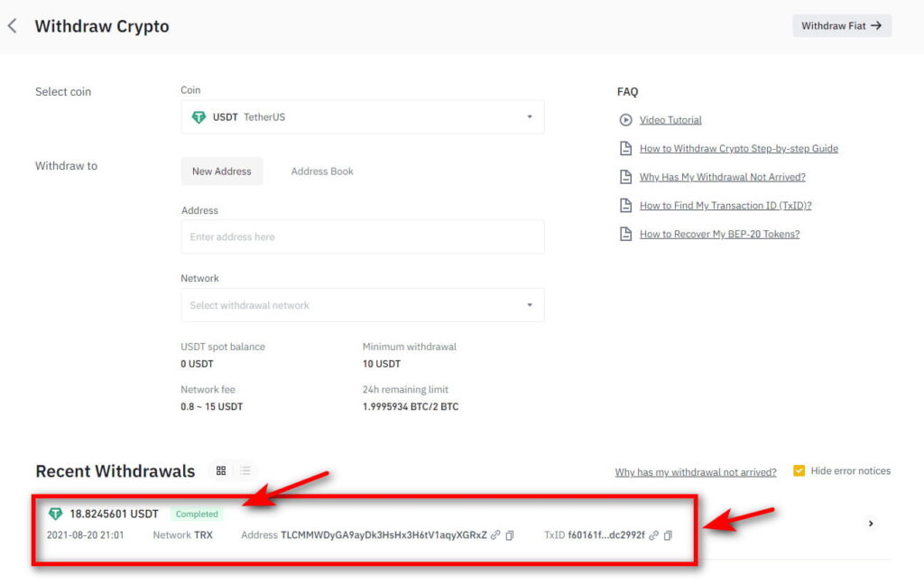Click the Withdraw Fiat button
This screenshot has width=924, height=584.
(842, 26)
